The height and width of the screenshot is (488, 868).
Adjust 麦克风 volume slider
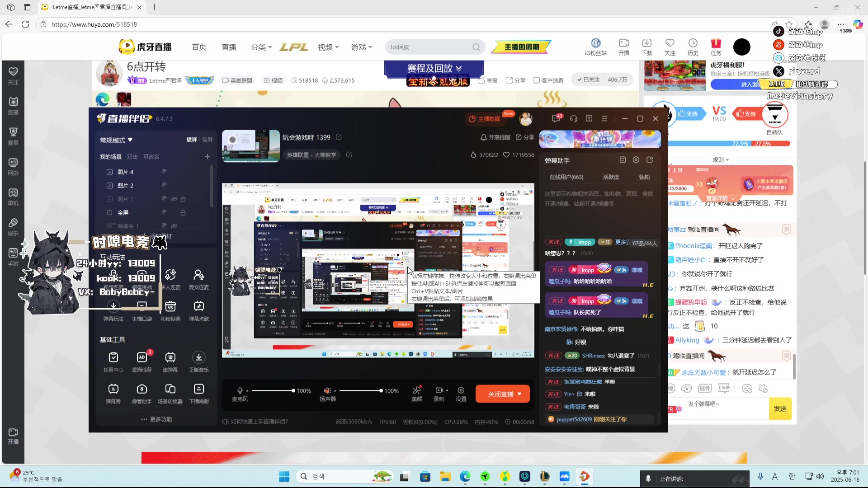coord(273,390)
